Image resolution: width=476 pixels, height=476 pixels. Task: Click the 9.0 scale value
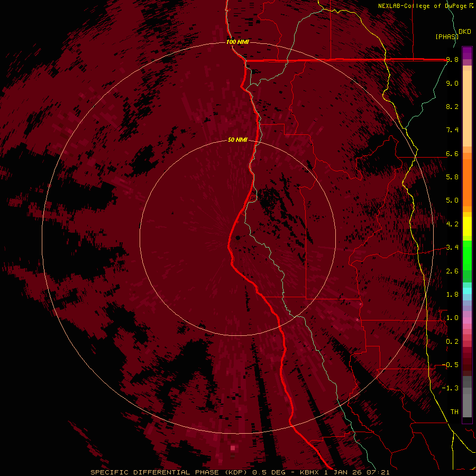452,83
